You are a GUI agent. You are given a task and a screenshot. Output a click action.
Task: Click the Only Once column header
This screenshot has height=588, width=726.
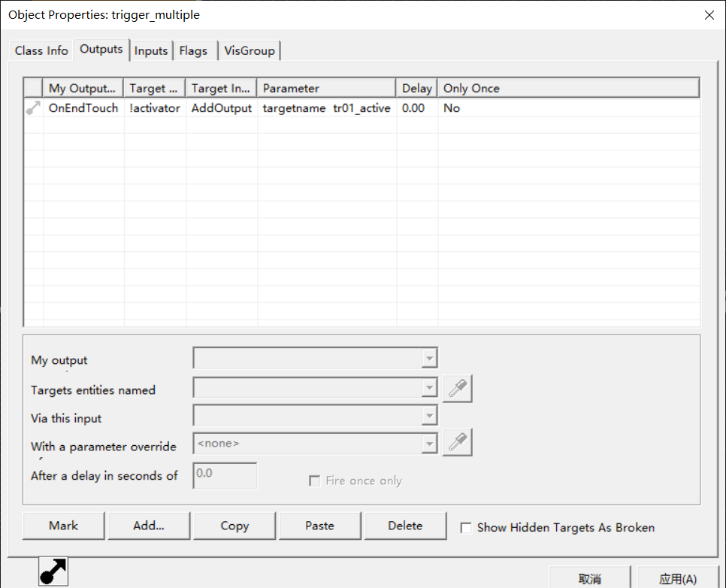point(568,88)
